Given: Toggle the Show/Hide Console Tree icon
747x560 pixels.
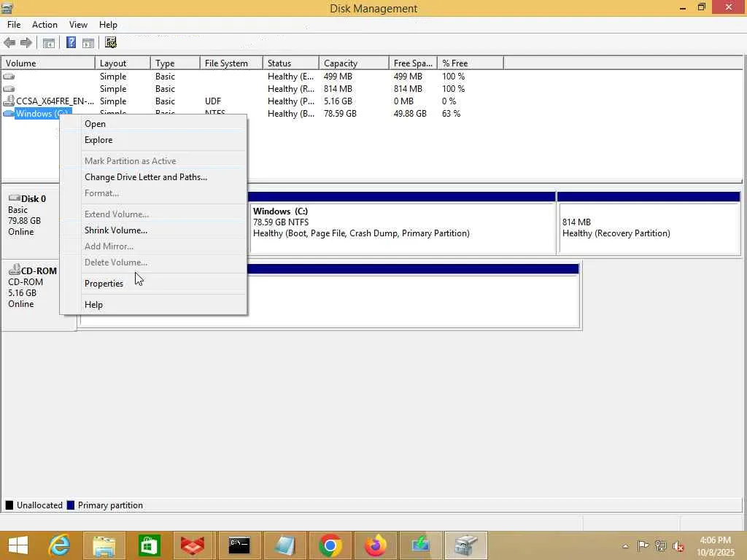Looking at the screenshot, I should 49,43.
